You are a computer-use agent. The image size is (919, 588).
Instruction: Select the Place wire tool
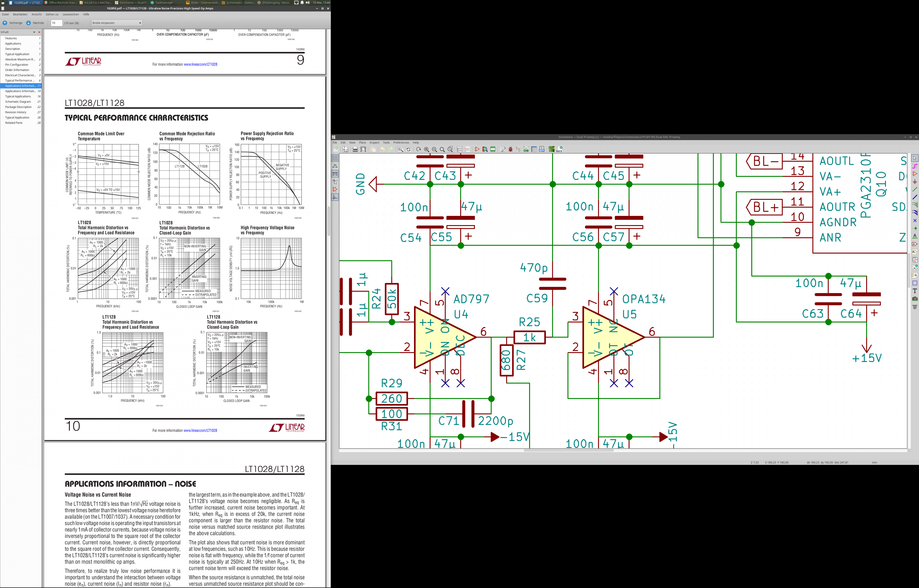pyautogui.click(x=915, y=189)
